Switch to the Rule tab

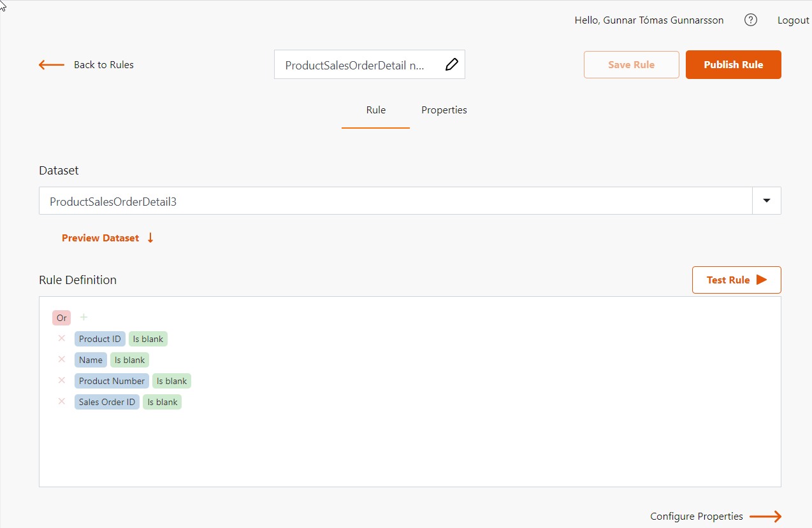tap(376, 110)
